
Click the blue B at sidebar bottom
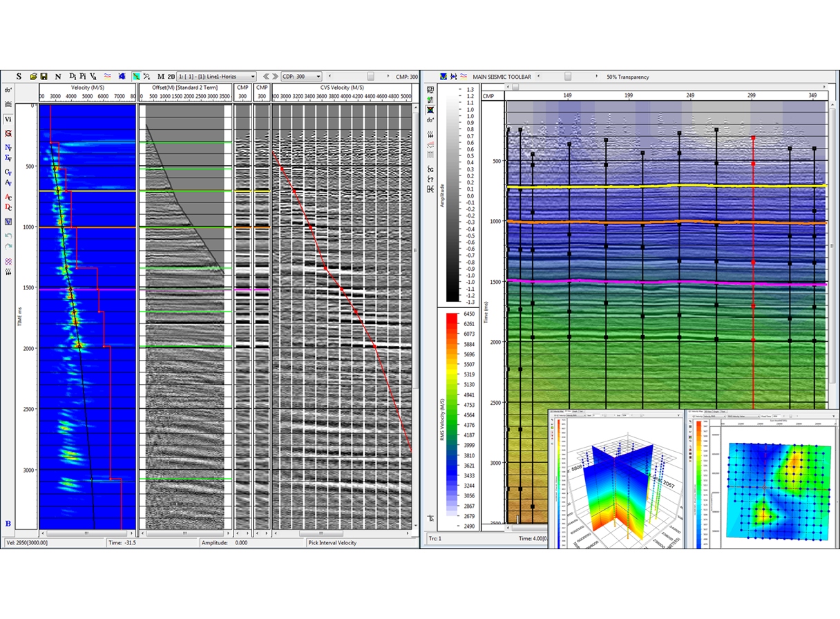coord(8,524)
